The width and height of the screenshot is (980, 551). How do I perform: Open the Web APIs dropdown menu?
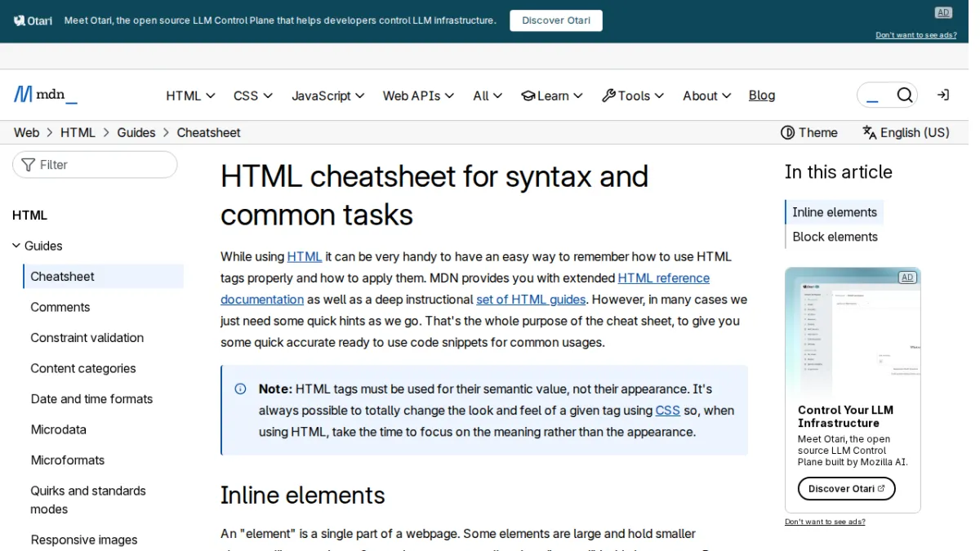point(418,96)
